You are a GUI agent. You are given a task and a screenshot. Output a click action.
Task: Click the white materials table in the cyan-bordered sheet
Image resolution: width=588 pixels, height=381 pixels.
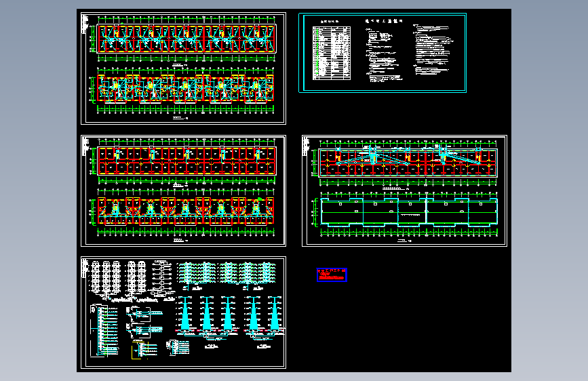[x=332, y=53]
